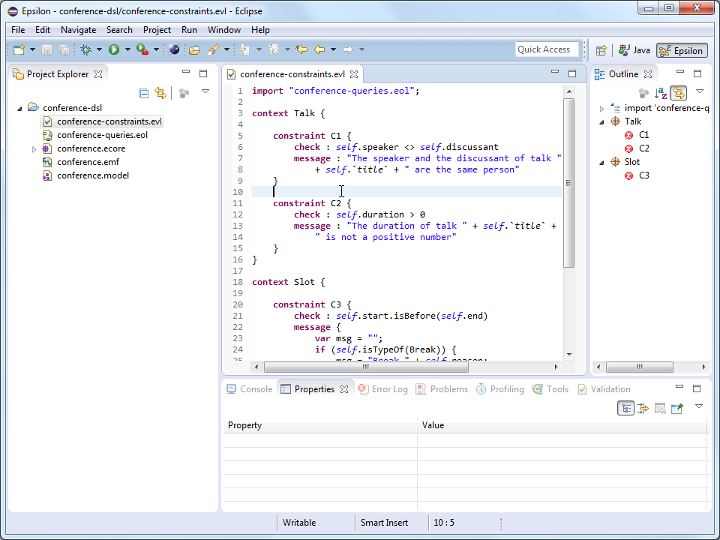The image size is (720, 540).
Task: Click the Pin to Selection icon in Properties
Action: (677, 408)
